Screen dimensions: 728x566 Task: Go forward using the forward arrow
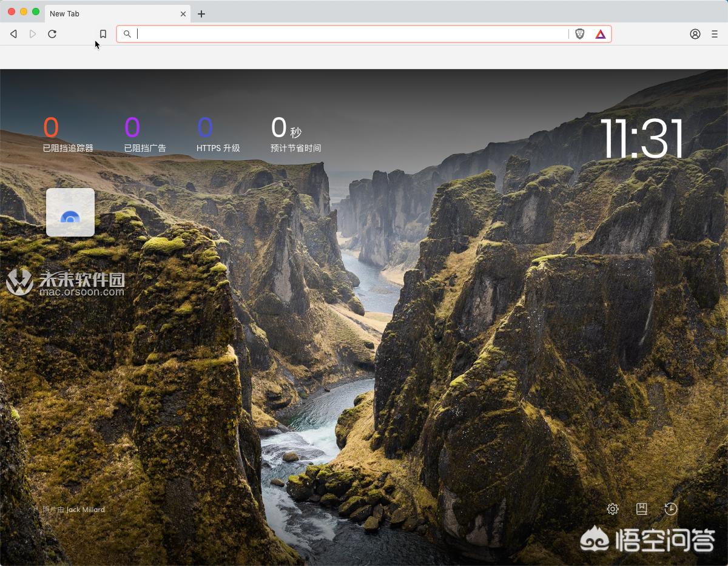coord(33,34)
